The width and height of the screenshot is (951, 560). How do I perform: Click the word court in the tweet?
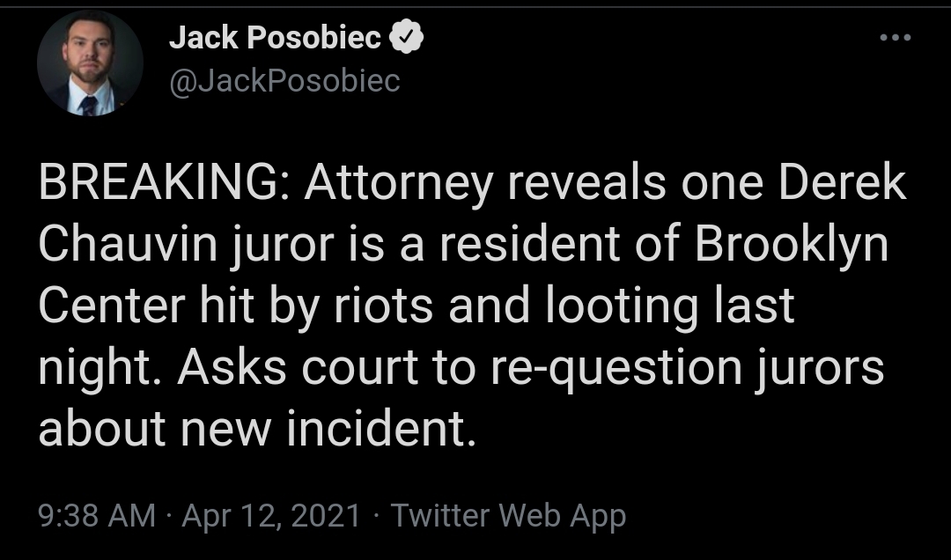click(359, 370)
